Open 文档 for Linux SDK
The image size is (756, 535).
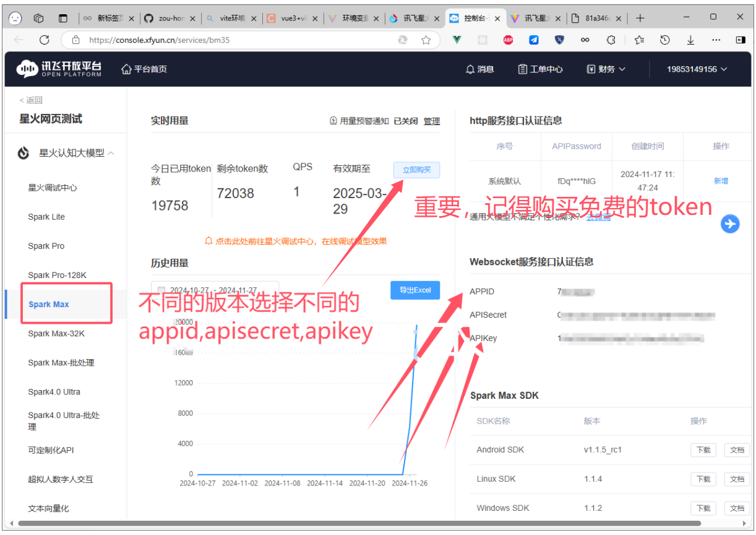(737, 479)
